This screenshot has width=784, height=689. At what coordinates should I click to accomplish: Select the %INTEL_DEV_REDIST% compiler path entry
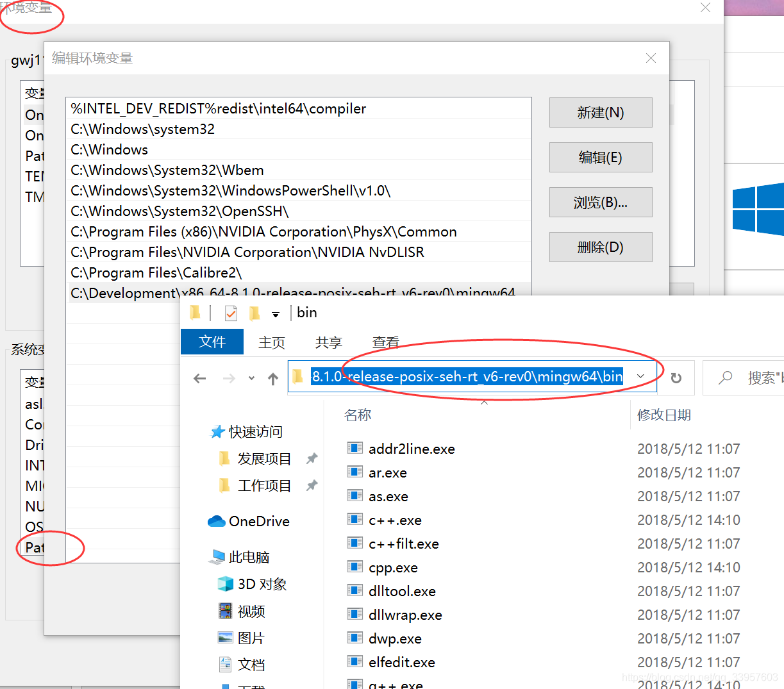pyautogui.click(x=299, y=108)
